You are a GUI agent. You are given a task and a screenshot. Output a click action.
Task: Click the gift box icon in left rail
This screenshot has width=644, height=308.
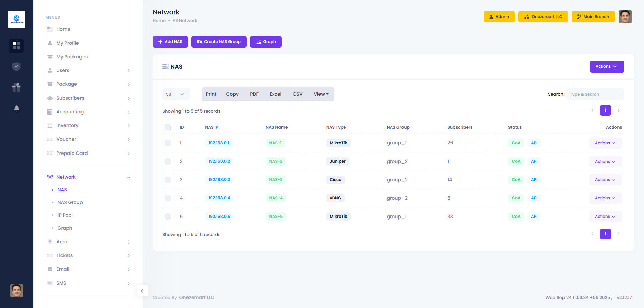click(x=16, y=87)
